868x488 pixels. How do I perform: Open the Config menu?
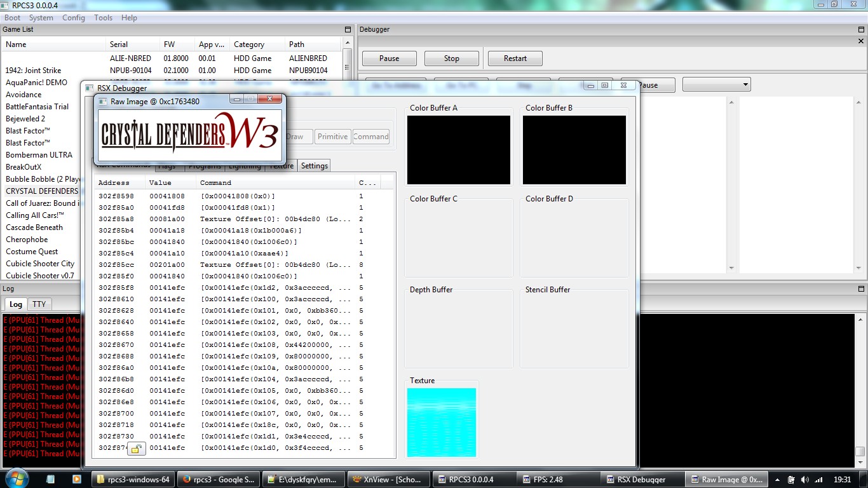(x=73, y=18)
